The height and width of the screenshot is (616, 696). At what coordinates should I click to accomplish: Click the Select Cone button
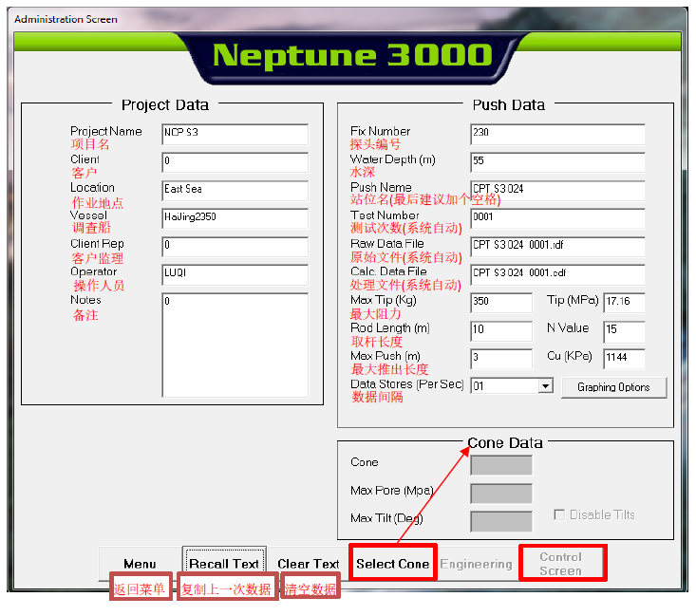[x=393, y=564]
